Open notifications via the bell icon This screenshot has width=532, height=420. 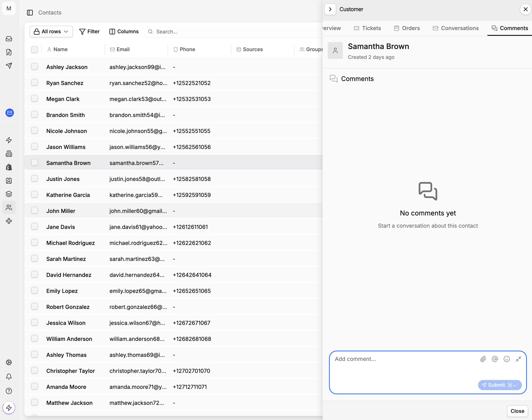[9, 376]
